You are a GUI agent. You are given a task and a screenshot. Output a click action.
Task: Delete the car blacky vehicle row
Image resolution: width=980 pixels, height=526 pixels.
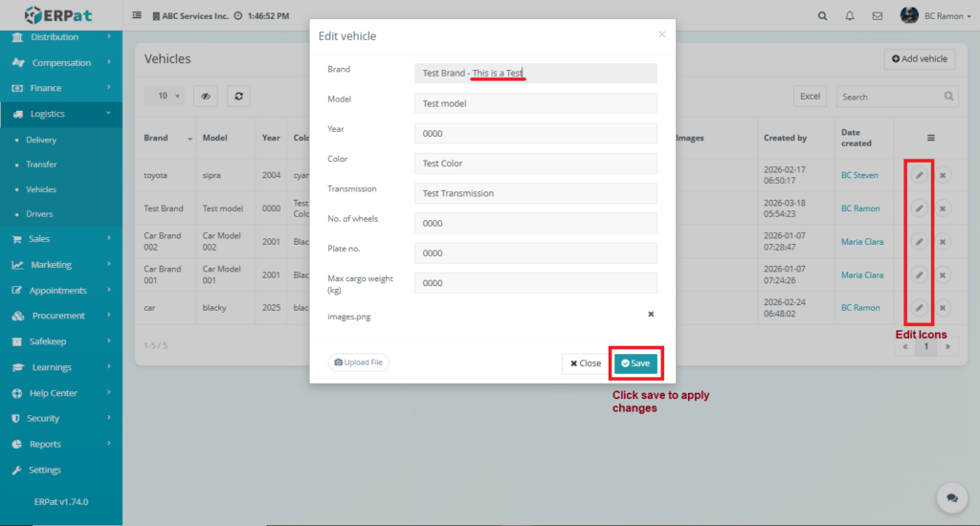tap(943, 308)
